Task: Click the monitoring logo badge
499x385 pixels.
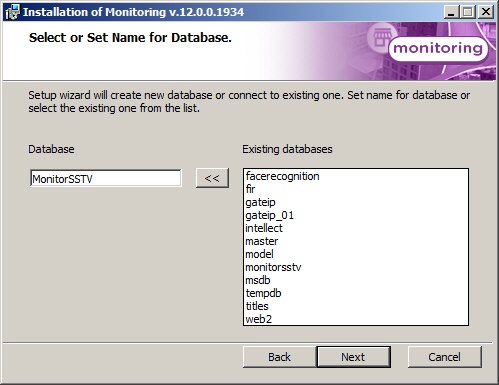Action: click(438, 49)
